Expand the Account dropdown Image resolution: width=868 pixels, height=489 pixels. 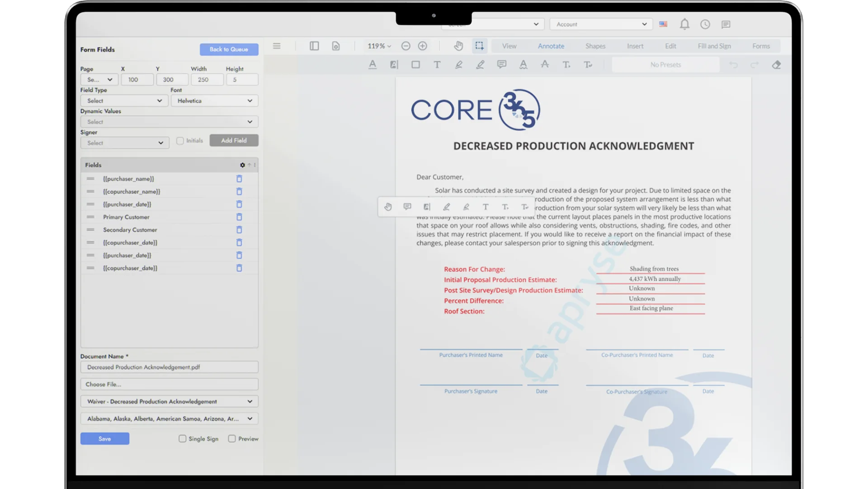pos(601,24)
